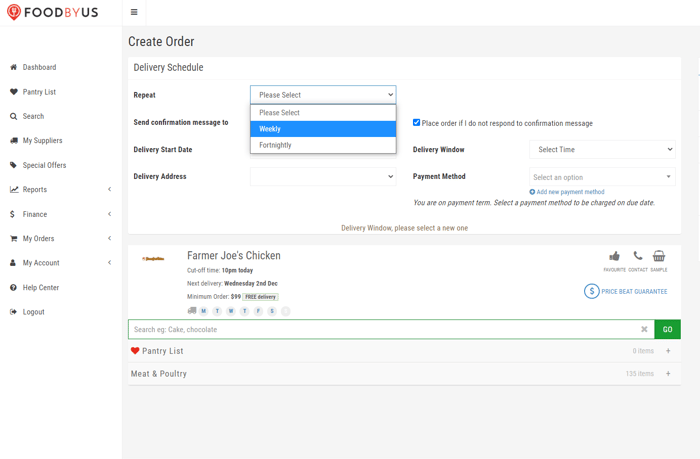Open Pantry List from the sidebar

click(x=39, y=92)
